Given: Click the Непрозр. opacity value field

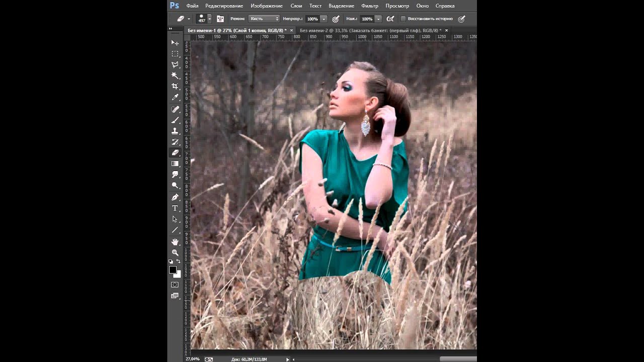Looking at the screenshot, I should coord(312,19).
